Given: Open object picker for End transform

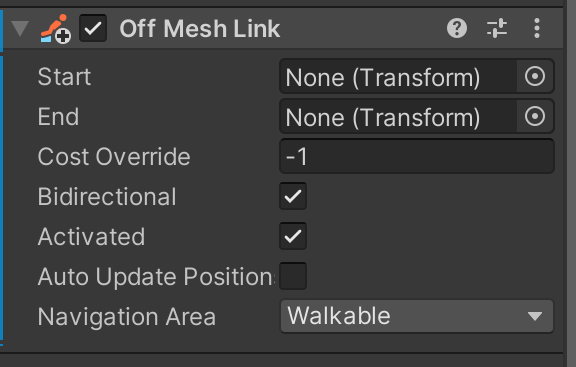Looking at the screenshot, I should pos(535,117).
